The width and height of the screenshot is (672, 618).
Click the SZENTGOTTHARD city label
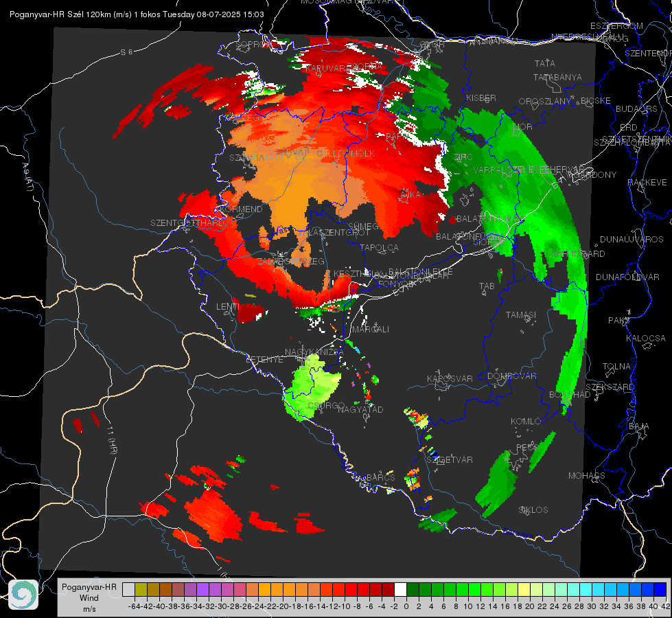coord(187,223)
